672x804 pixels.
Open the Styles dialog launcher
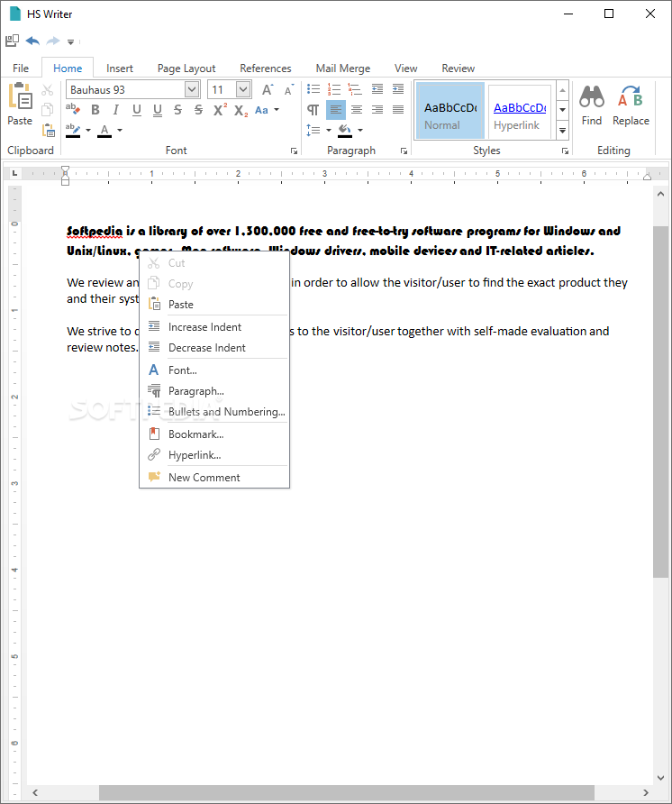coord(565,151)
